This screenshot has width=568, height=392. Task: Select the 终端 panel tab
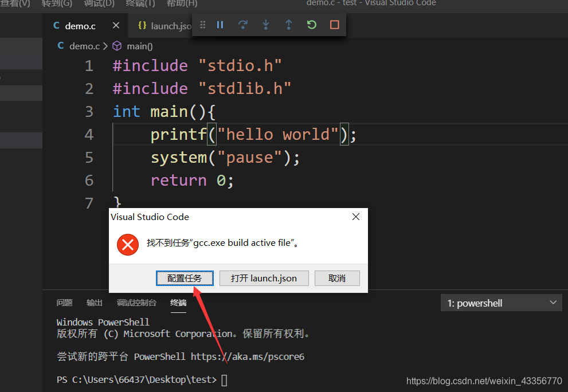tap(178, 303)
